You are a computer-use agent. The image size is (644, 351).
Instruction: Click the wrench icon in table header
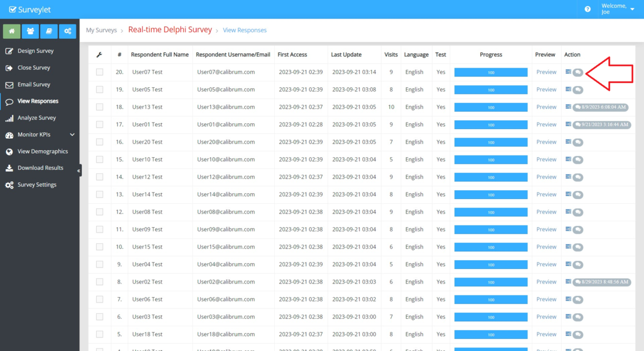(99, 54)
